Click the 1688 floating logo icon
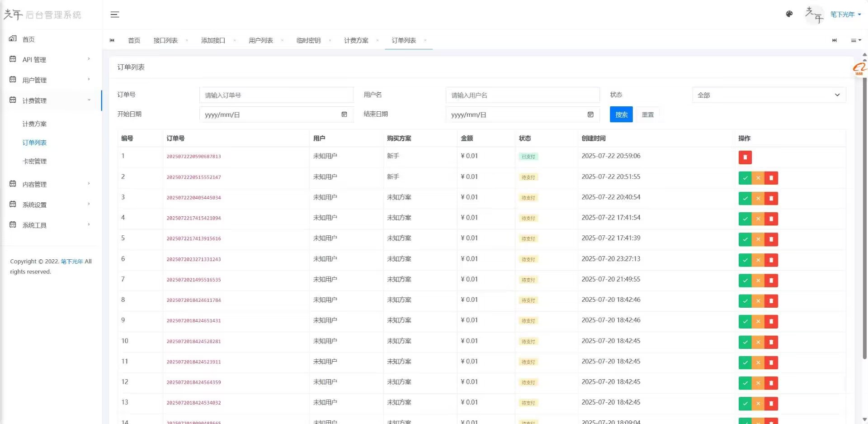Viewport: 868px width, 424px height. [x=859, y=69]
